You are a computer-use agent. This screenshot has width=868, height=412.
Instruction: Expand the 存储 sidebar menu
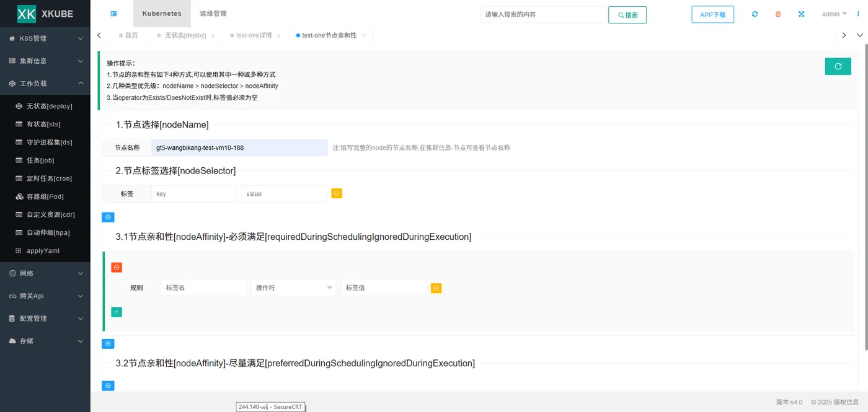click(x=45, y=341)
